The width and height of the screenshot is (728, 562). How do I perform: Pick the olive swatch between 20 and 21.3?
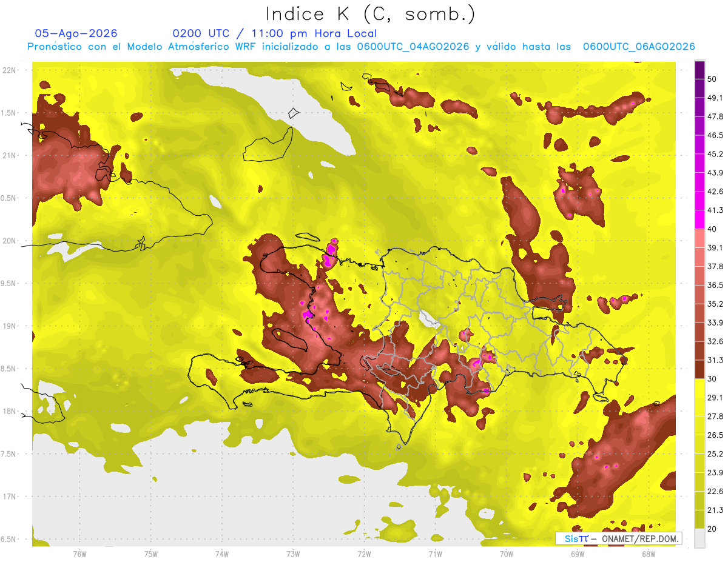pos(699,519)
